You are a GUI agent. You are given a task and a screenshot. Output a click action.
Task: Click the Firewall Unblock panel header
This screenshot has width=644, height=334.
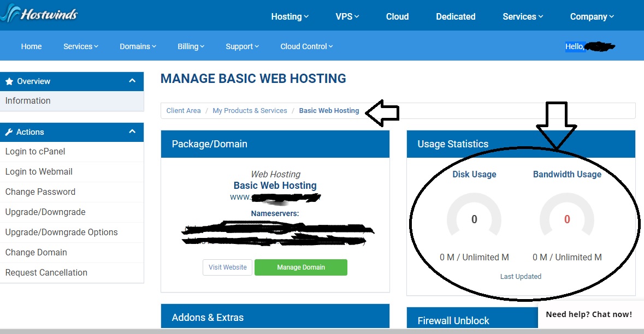[472, 318]
